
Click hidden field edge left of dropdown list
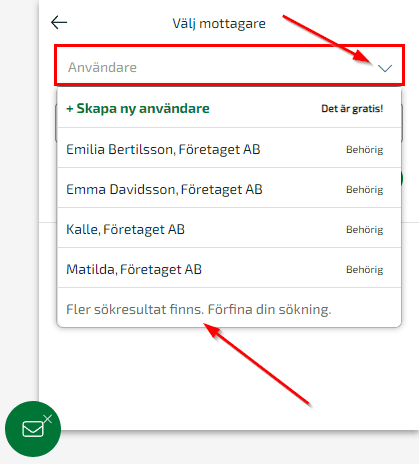tap(56, 123)
